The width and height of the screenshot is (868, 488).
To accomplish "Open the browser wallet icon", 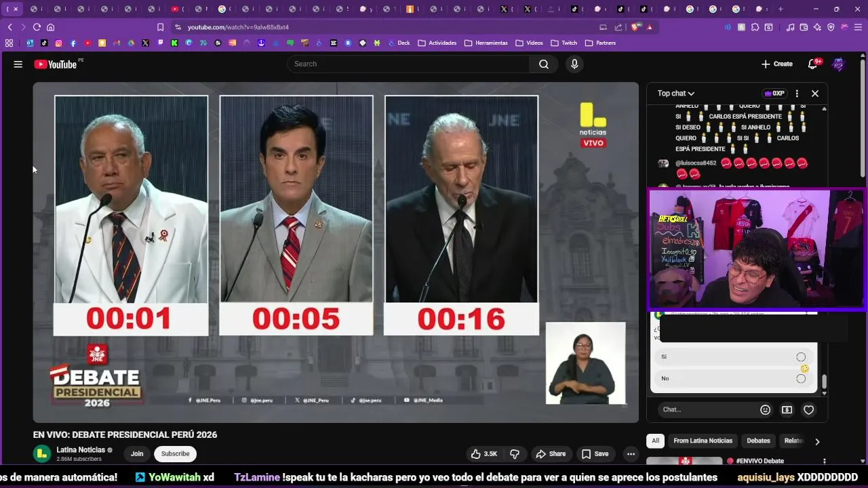I will [804, 27].
